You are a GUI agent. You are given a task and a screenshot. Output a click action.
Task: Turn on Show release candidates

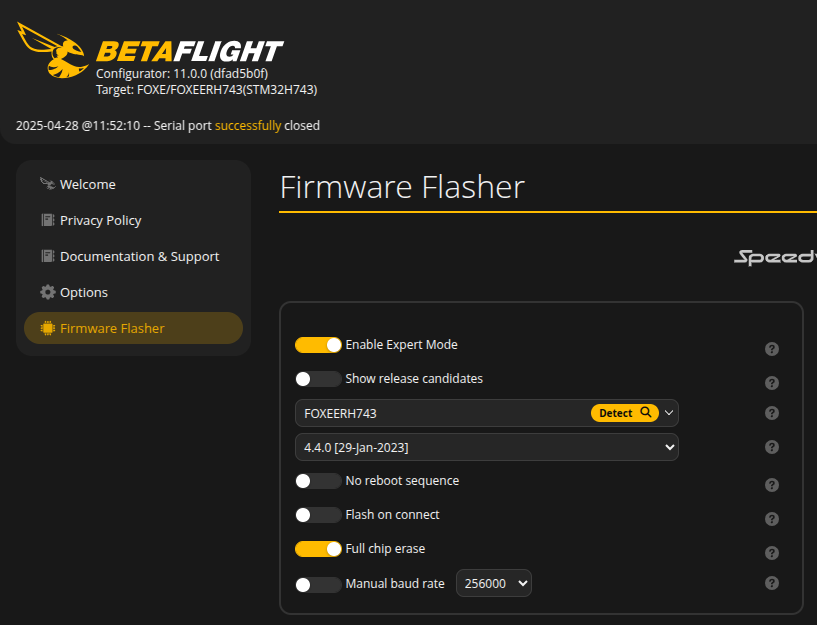tap(318, 379)
